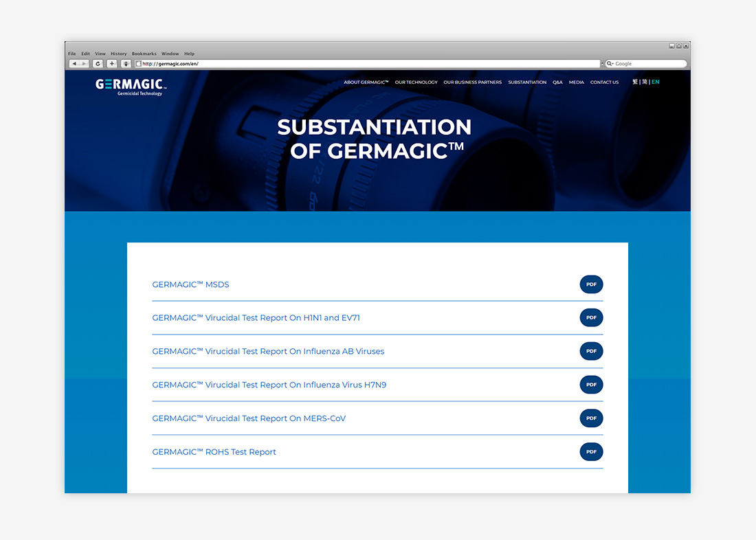Screen dimensions: 756x540
Task: Open the Our Business Partners nav link
Action: pos(473,82)
